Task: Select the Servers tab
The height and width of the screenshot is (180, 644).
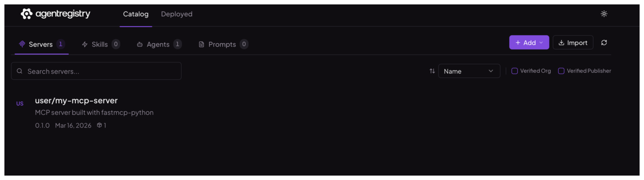Action: coord(41,45)
